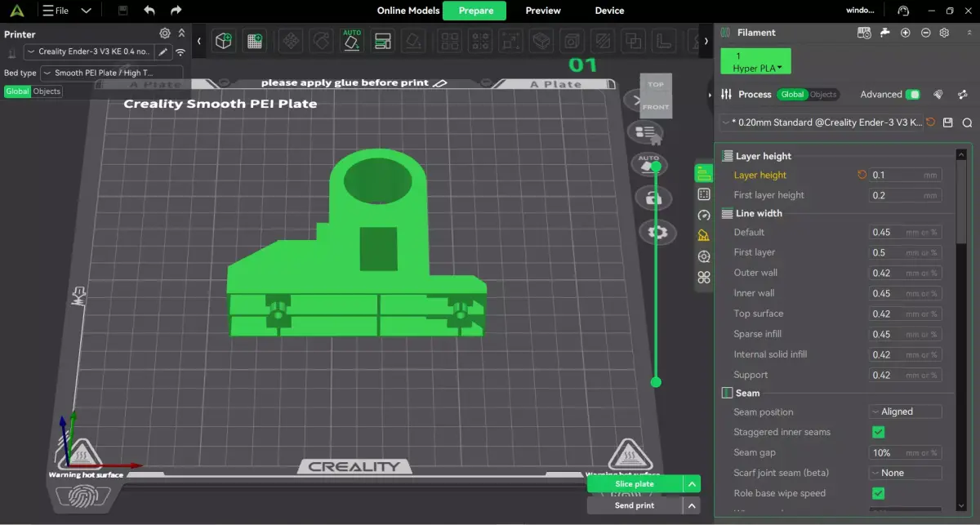
Task: Click the Redo arrow
Action: click(176, 11)
